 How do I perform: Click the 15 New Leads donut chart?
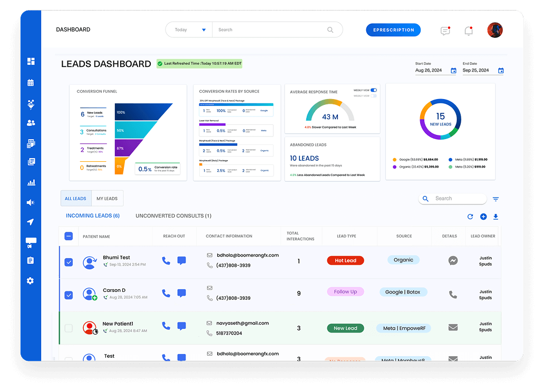(441, 119)
